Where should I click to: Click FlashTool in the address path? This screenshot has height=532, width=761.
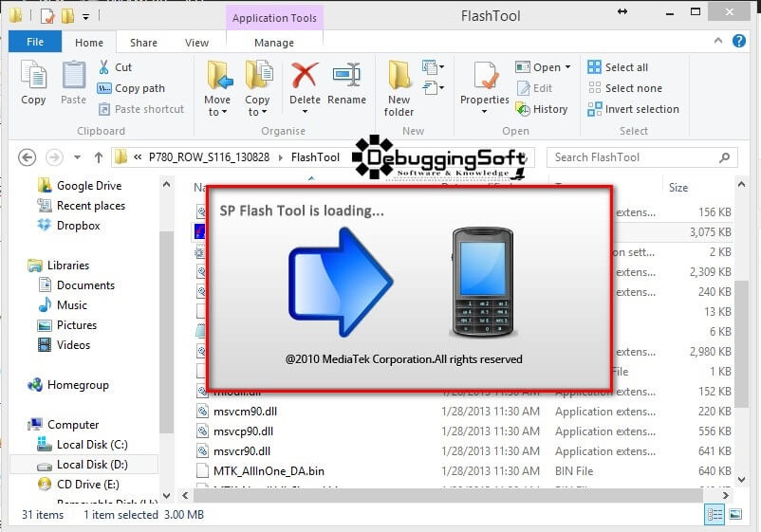315,157
